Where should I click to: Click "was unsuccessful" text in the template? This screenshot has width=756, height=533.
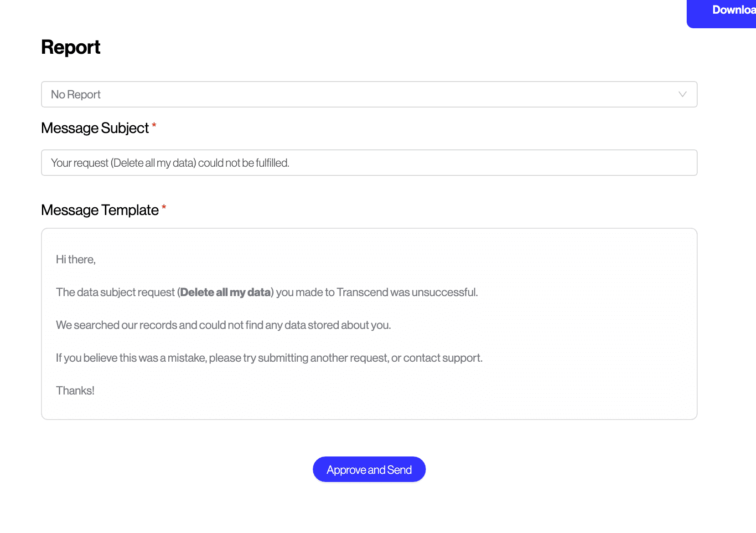point(434,292)
